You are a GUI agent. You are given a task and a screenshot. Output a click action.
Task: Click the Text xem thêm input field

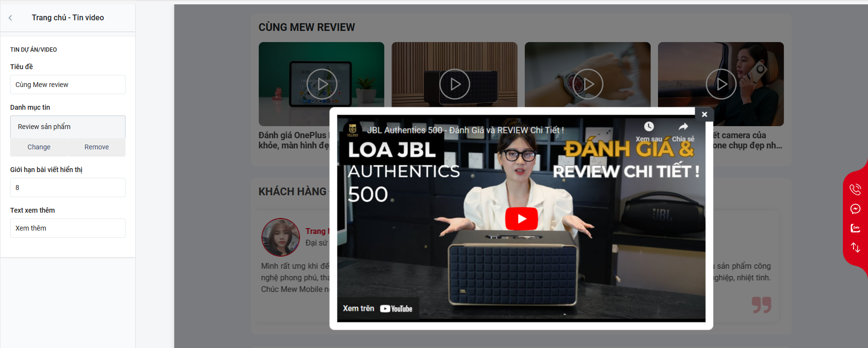point(68,228)
